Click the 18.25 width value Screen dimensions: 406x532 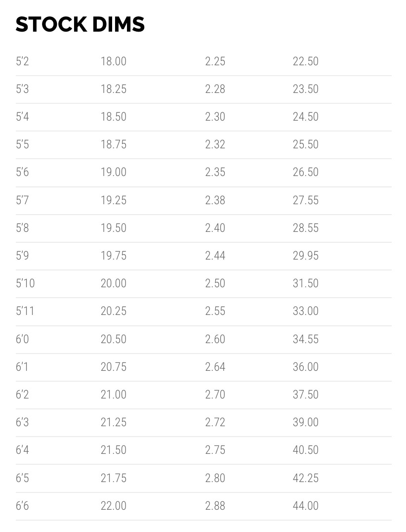[x=114, y=89]
